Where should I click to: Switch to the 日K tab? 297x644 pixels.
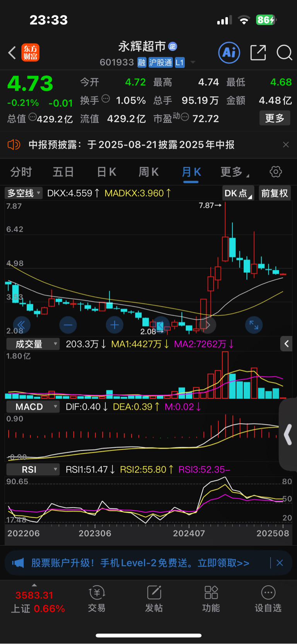pos(106,172)
